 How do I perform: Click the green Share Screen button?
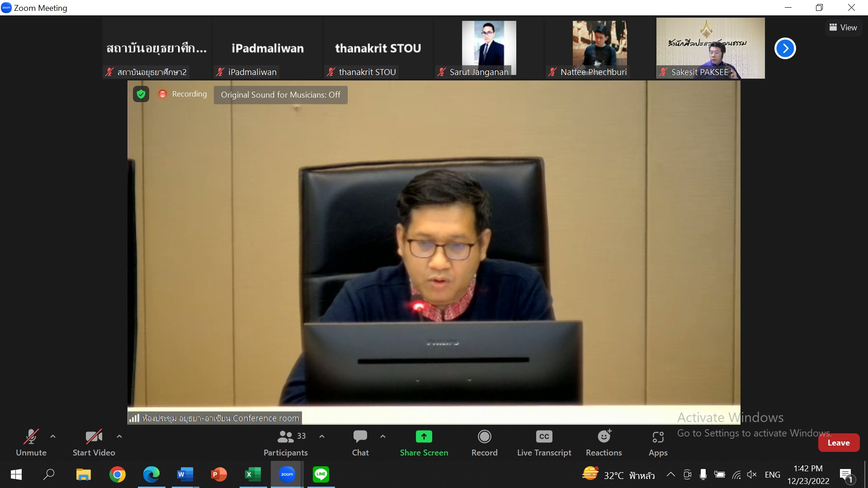pos(424,443)
